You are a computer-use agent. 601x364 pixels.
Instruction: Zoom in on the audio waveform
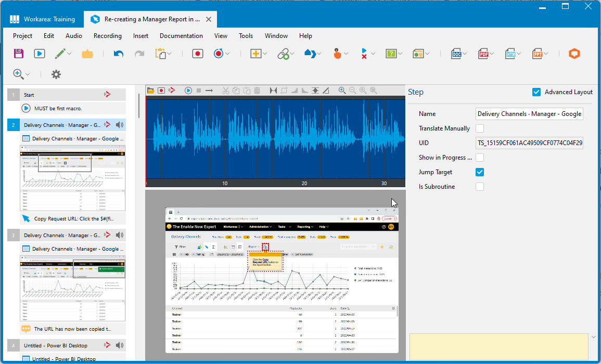tap(342, 90)
